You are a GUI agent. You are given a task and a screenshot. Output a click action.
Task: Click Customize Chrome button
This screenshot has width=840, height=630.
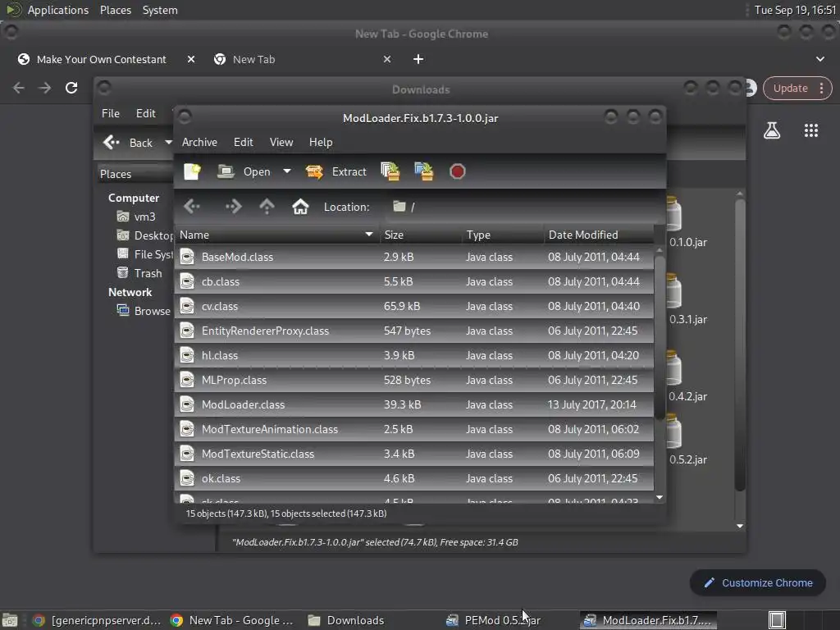pyautogui.click(x=758, y=582)
